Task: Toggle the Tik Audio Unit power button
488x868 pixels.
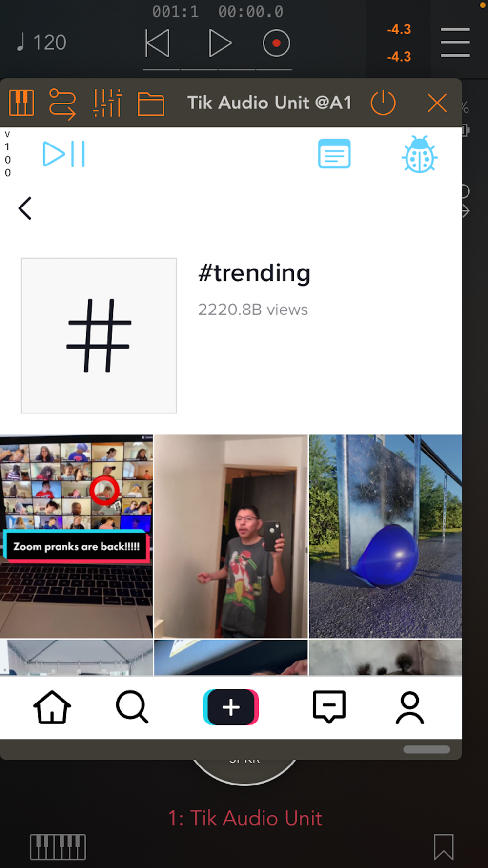Action: (383, 103)
